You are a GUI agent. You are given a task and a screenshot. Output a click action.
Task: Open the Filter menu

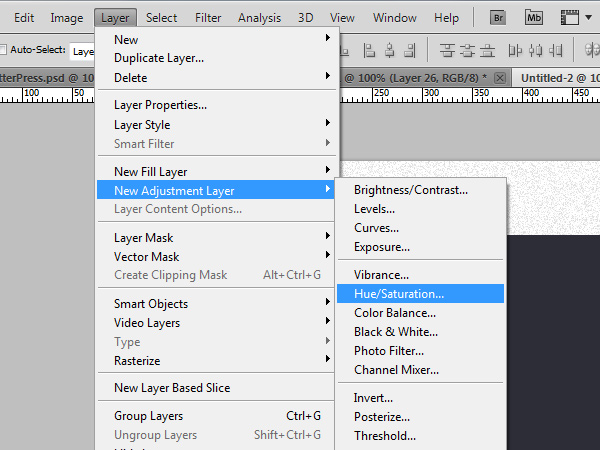[x=208, y=18]
